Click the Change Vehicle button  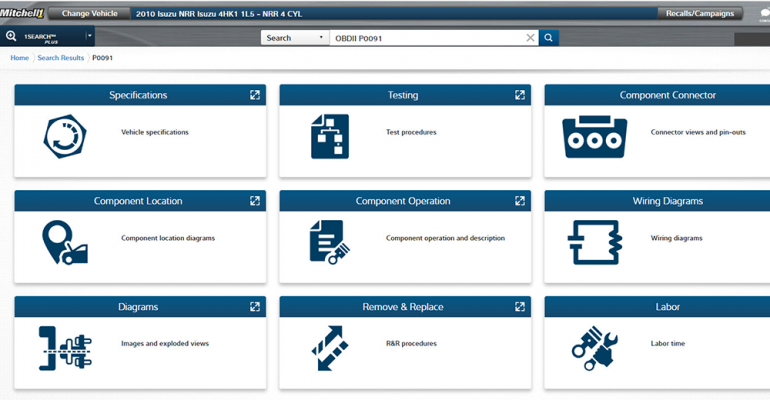[89, 14]
